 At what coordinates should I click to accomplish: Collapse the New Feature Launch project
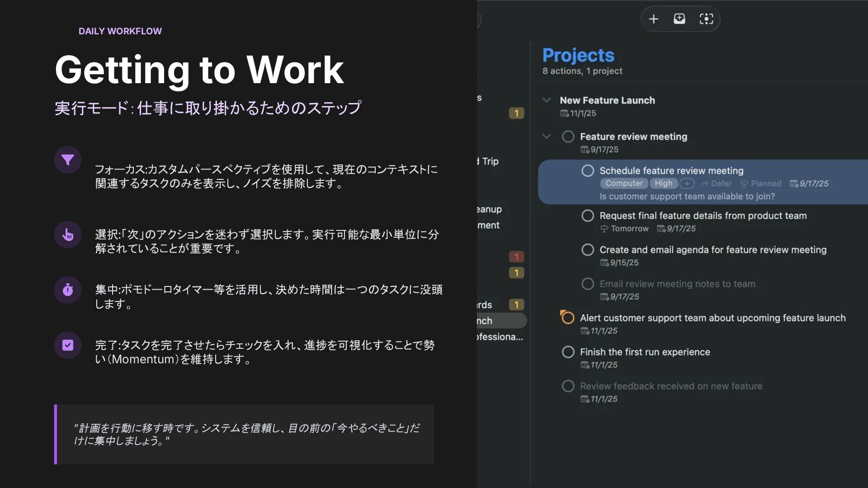[x=547, y=100]
